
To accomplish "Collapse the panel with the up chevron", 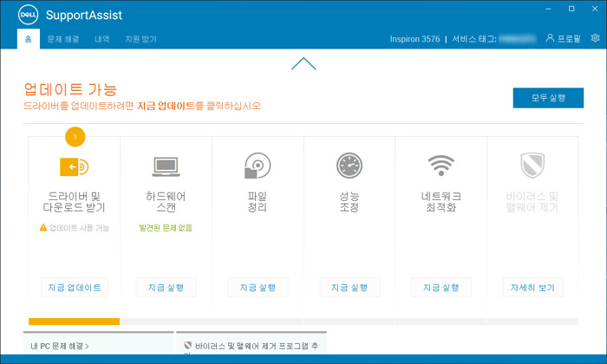I will [303, 63].
